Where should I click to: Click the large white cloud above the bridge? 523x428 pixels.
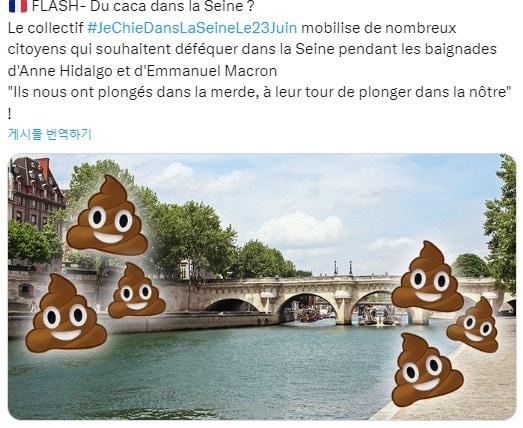pyautogui.click(x=301, y=228)
